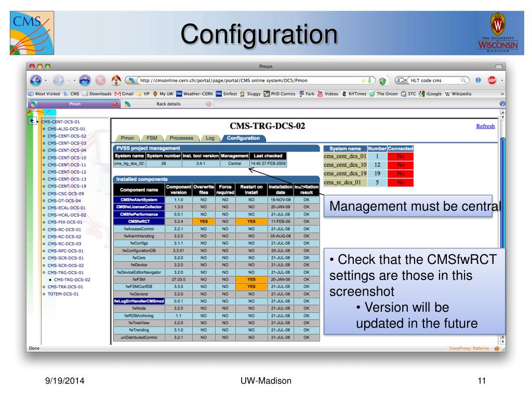Image resolution: width=532 pixels, height=399 pixels.
Task: Switch to the Rack details browser tab
Action: (168, 104)
